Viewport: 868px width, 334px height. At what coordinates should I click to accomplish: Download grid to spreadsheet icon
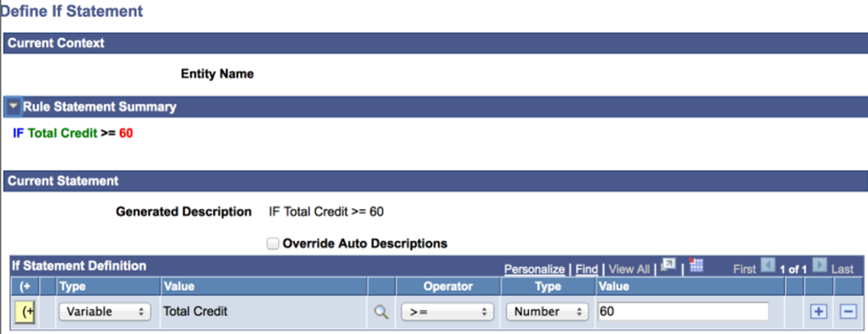696,265
